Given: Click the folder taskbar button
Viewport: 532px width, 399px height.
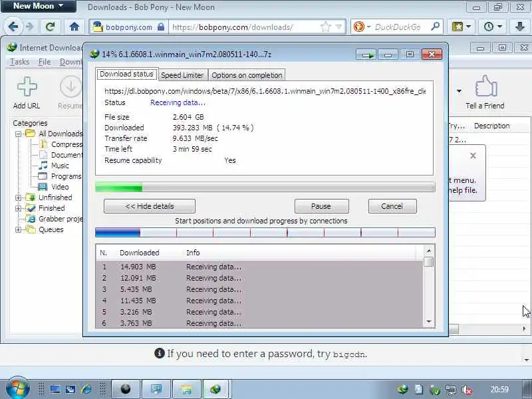Looking at the screenshot, I should 186,389.
